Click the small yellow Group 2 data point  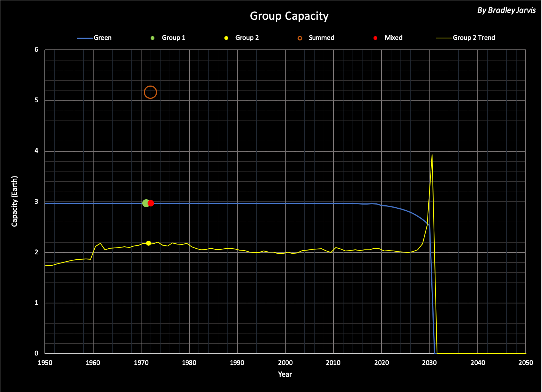pyautogui.click(x=148, y=243)
